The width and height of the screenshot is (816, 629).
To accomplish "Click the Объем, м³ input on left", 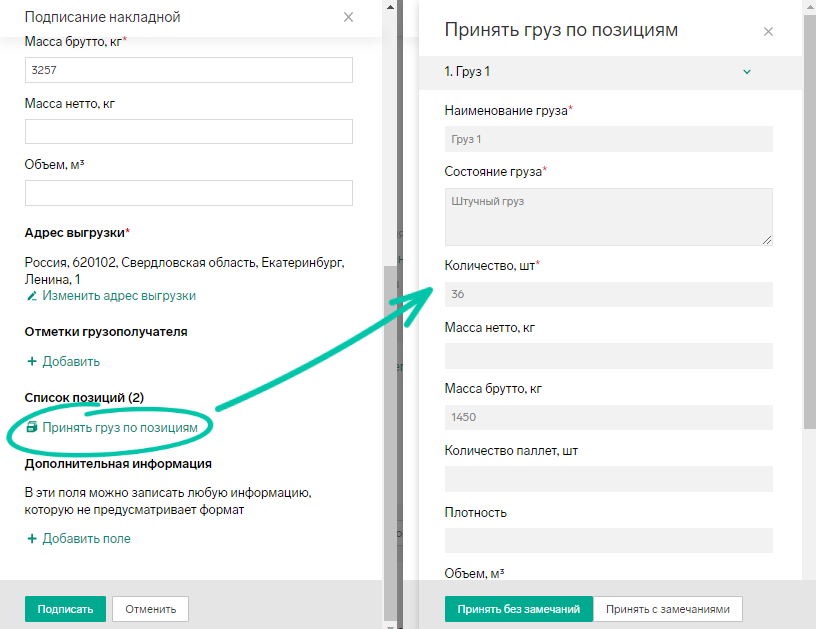I will (x=189, y=193).
